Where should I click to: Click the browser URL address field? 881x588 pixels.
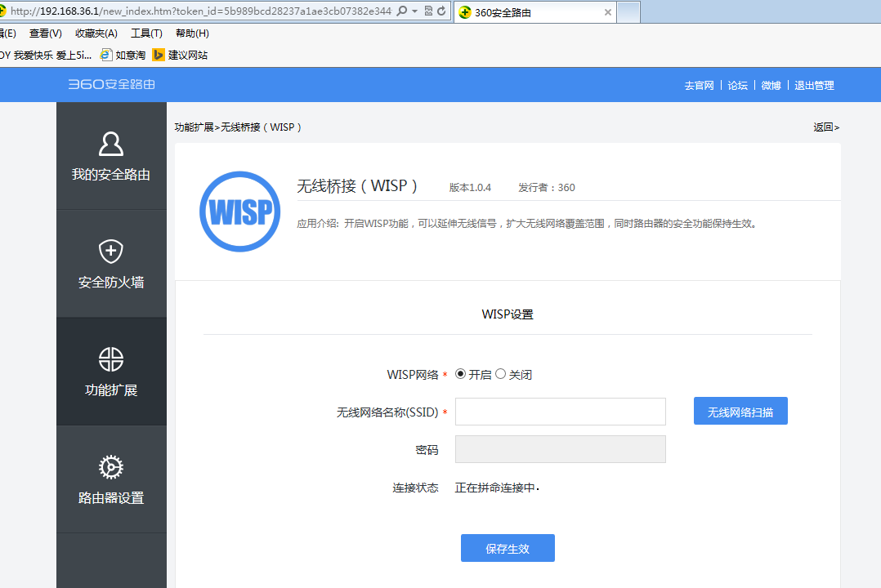tap(201, 11)
